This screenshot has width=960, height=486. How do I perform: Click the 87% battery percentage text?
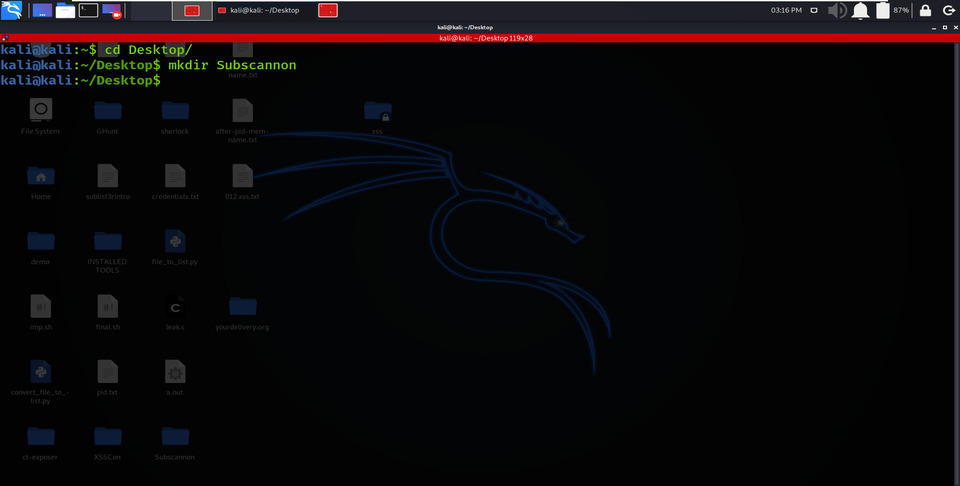pos(901,10)
